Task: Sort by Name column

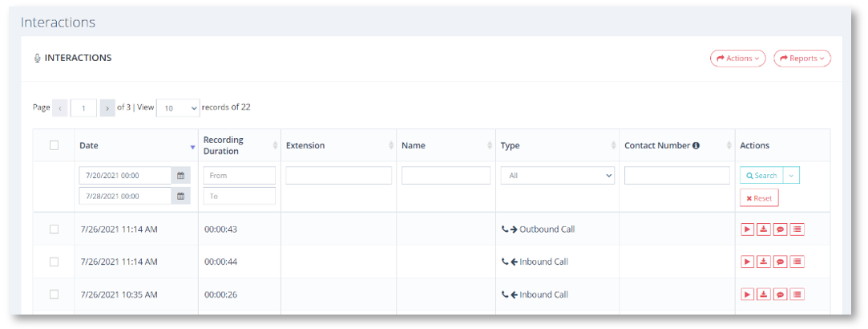Action: click(490, 145)
